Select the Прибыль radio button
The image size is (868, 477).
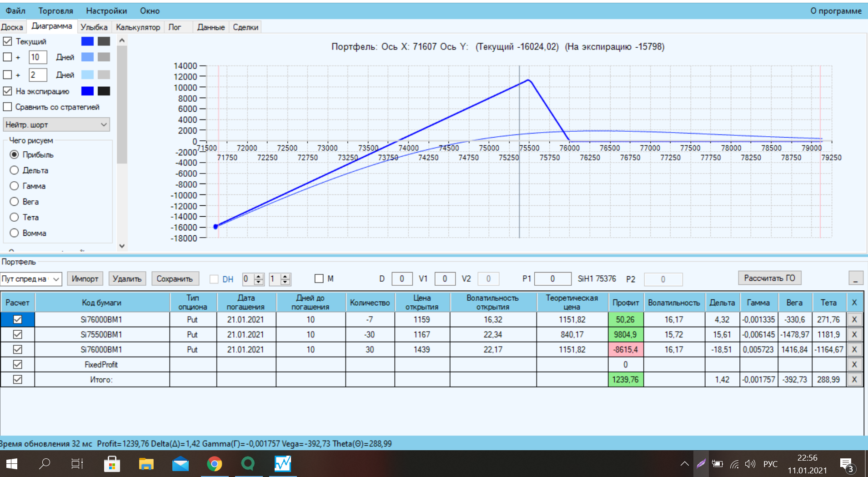pyautogui.click(x=14, y=155)
